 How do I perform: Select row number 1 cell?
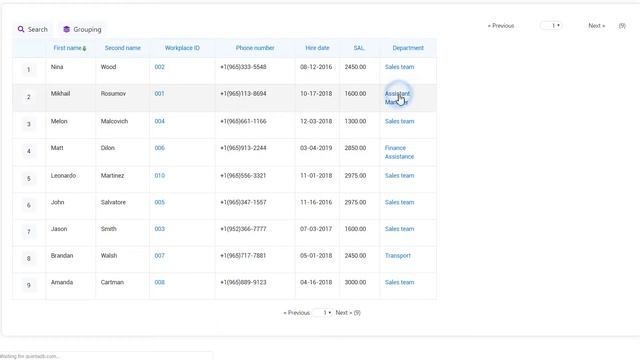click(29, 70)
